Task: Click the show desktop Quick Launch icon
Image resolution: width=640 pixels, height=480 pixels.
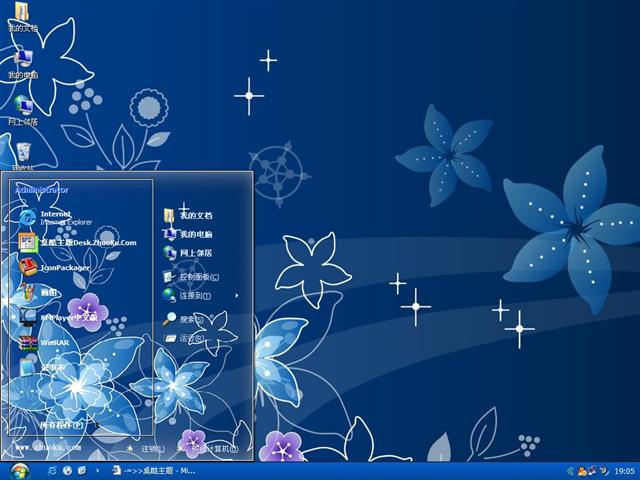Action: 82,471
